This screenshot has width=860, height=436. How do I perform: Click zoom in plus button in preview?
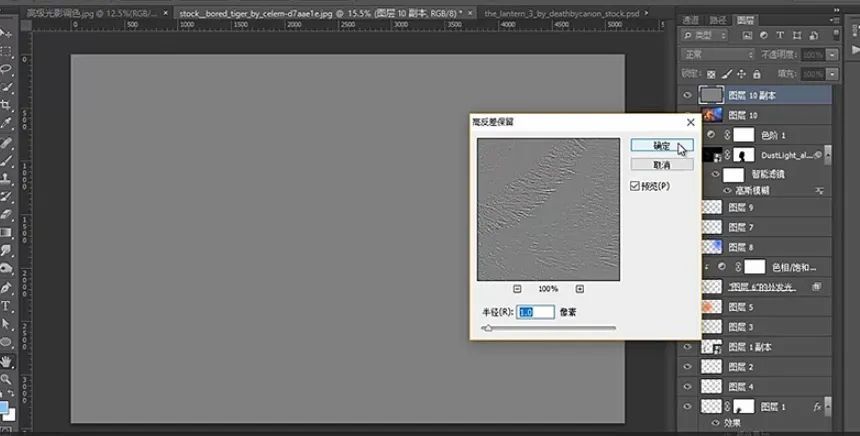coord(579,288)
